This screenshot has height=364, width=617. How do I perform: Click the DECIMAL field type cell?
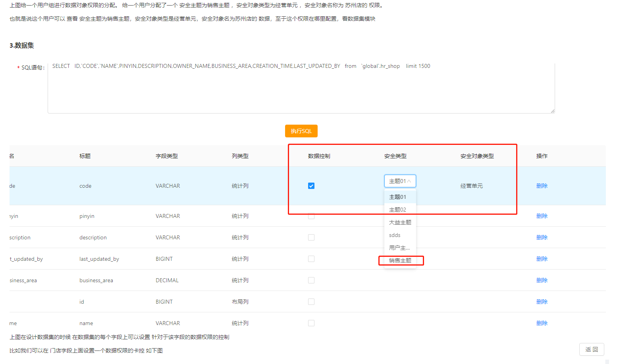point(167,280)
